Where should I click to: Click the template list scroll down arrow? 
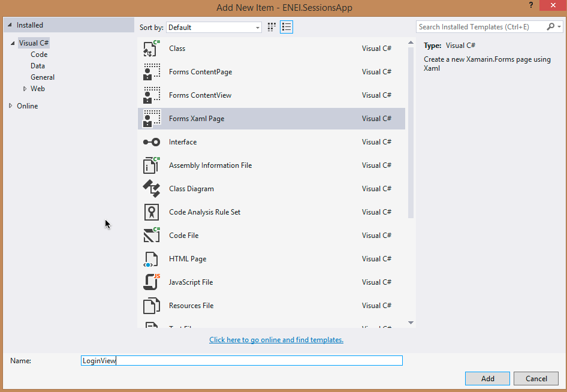411,322
